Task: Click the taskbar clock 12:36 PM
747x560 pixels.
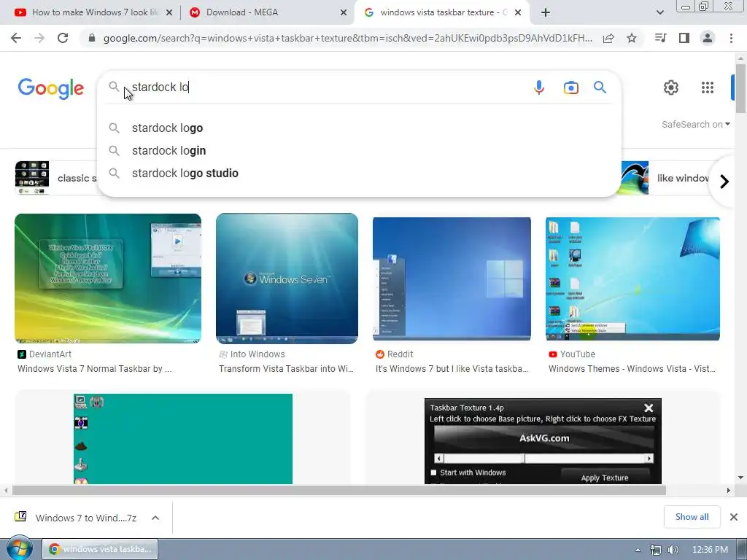Action: tap(710, 550)
